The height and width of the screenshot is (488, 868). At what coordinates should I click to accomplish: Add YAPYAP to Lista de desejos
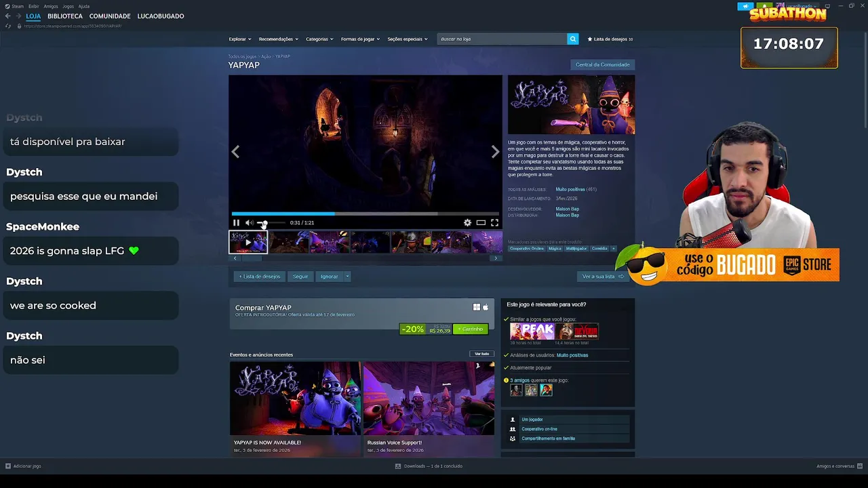(x=259, y=277)
